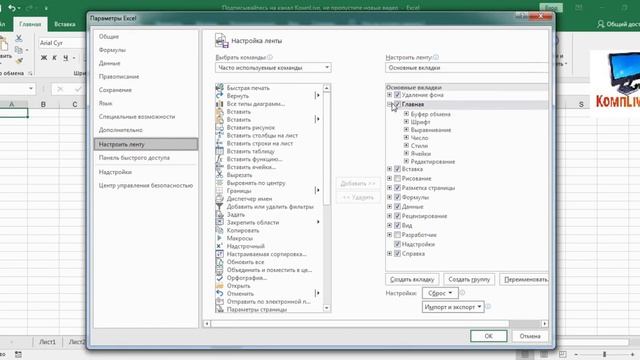Expand Справка tab node
The image size is (640, 360).
[389, 253]
